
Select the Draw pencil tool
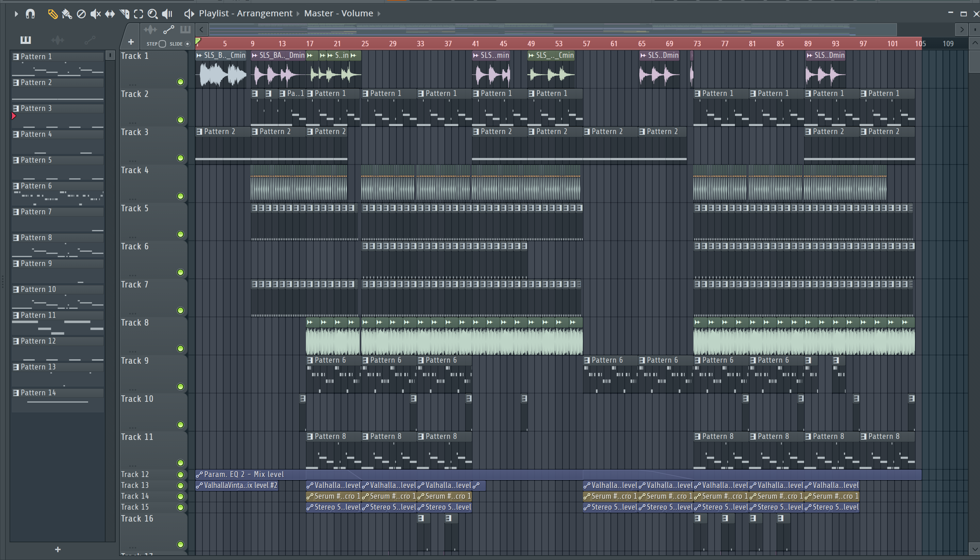[x=52, y=14]
